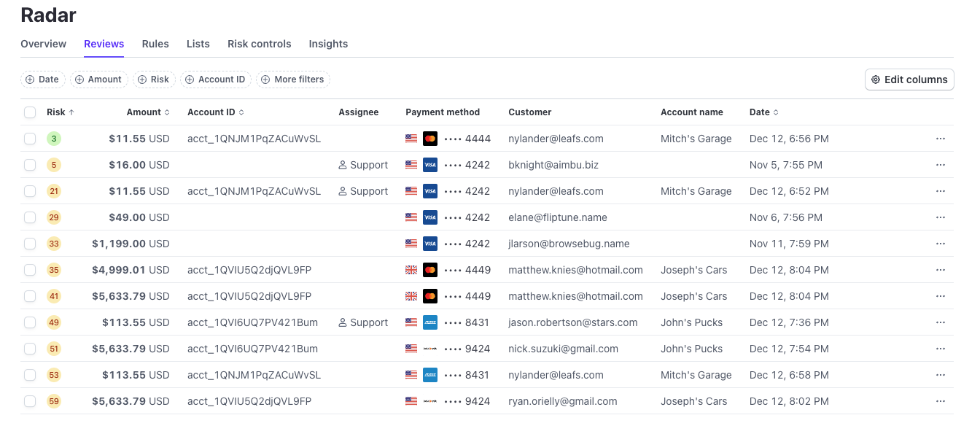The height and width of the screenshot is (434, 980).
Task: Click risk score badge 59
Action: pos(54,401)
